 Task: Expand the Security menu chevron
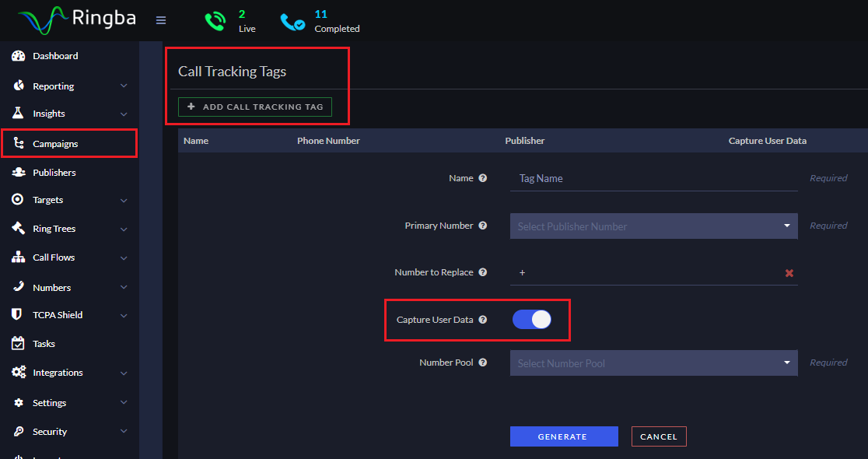click(124, 431)
